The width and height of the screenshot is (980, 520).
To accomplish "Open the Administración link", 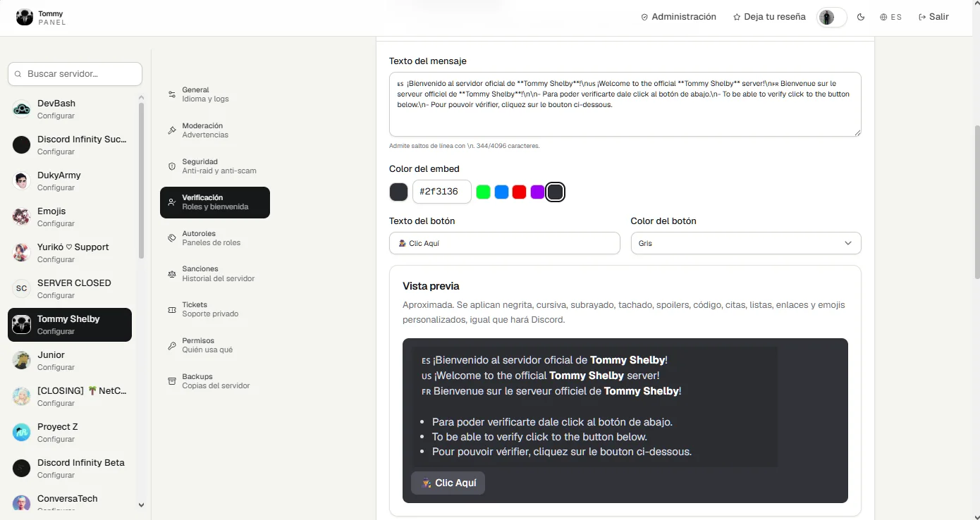I will click(678, 17).
